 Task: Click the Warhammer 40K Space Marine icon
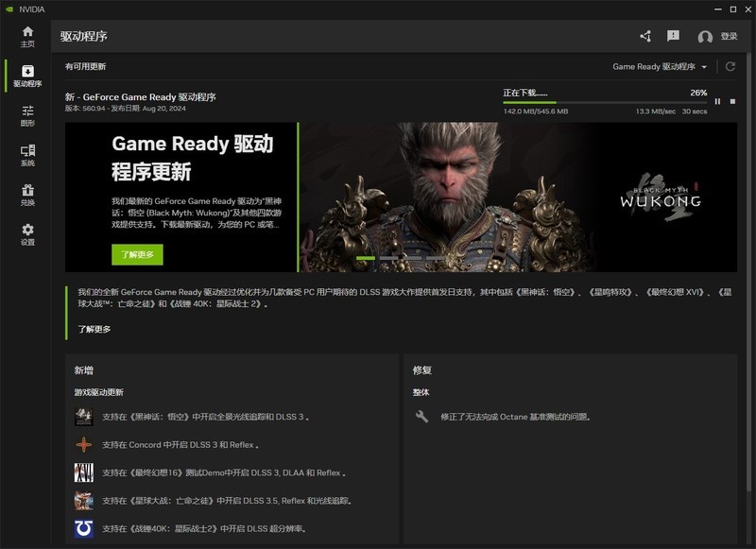click(x=84, y=528)
